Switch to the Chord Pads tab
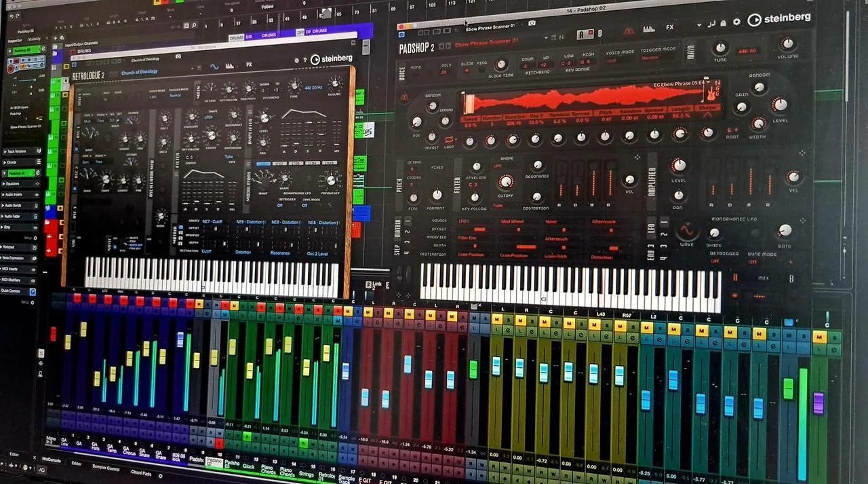Screen dimensions: 868x484 [141, 472]
